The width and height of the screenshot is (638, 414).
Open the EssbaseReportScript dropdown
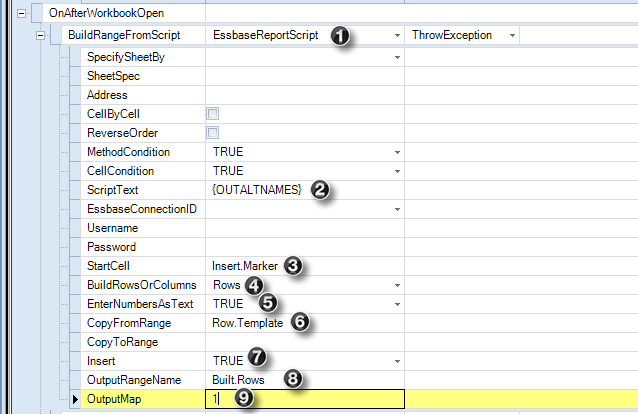click(x=397, y=36)
